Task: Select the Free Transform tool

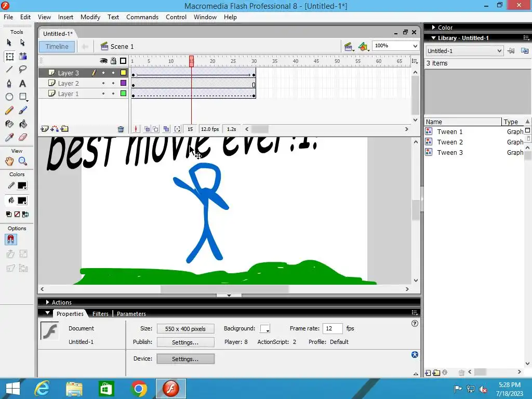Action: 9,56
